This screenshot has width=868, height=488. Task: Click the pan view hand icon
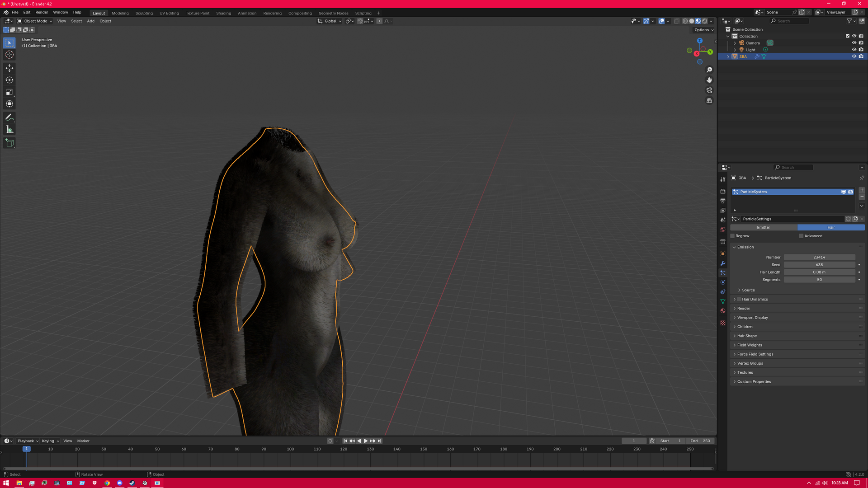pos(709,80)
